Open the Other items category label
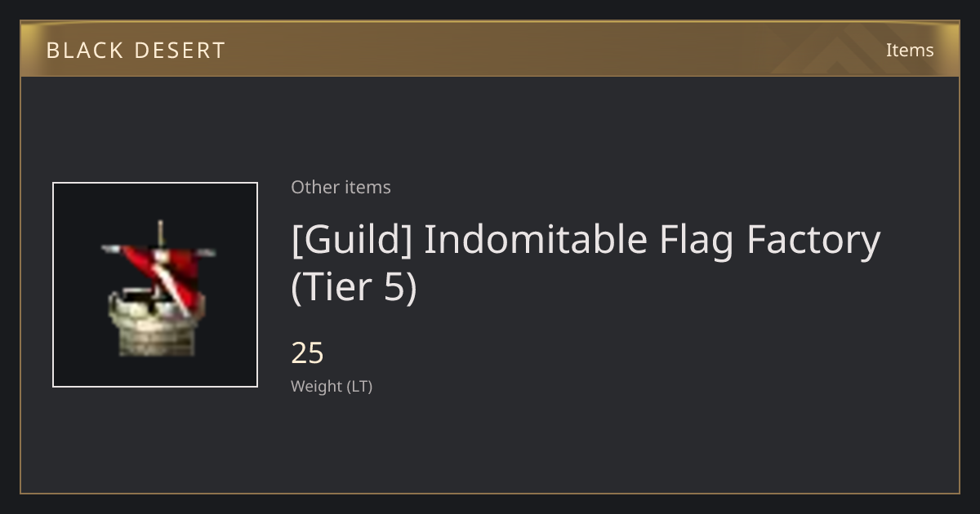 pyautogui.click(x=341, y=187)
